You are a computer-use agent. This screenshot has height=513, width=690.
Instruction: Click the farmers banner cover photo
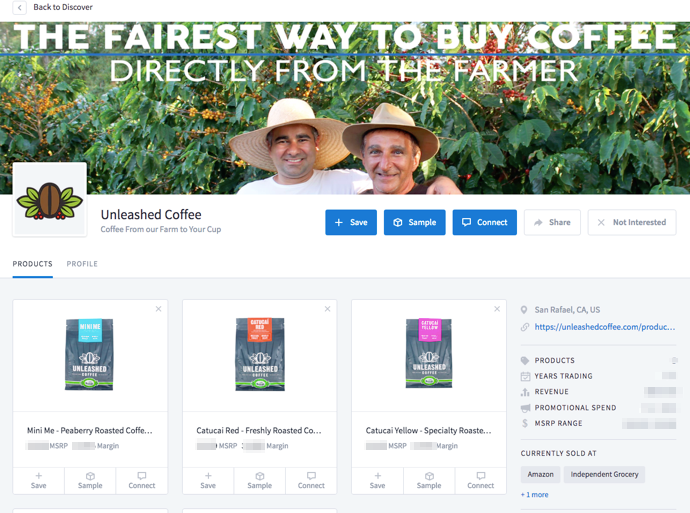tap(345, 108)
